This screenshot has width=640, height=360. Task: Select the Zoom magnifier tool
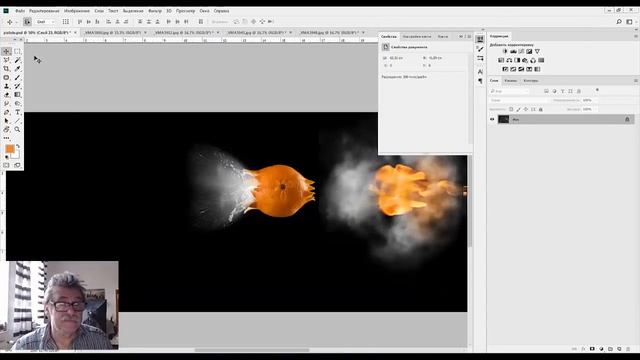[x=18, y=129]
